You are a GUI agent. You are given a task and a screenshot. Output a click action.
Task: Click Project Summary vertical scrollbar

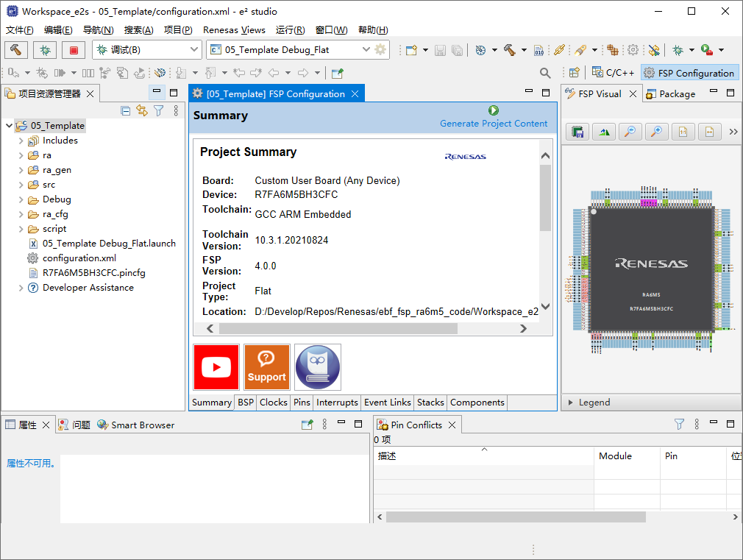coord(545,198)
